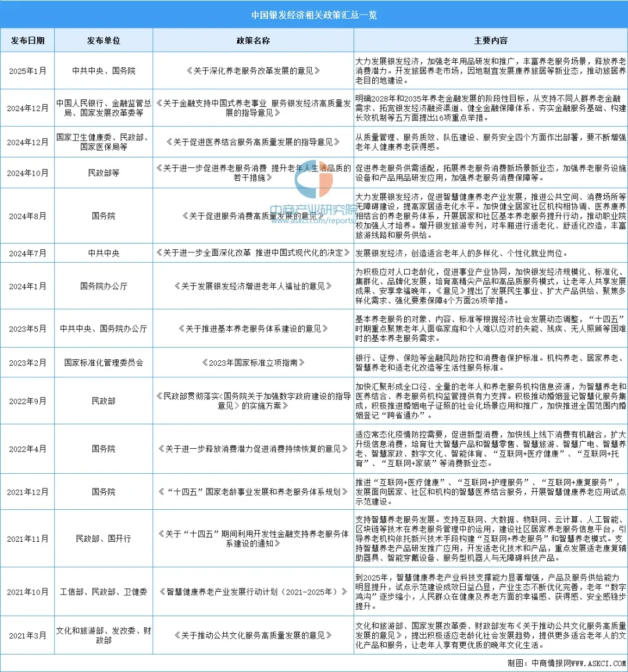The height and width of the screenshot is (672, 628).
Task: Click the date cell 2024年7月
Action: [27, 253]
